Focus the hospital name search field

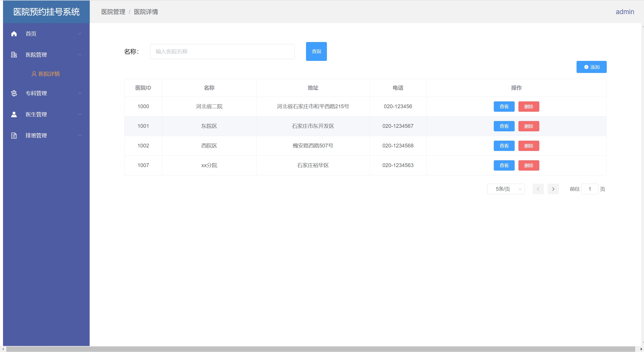pos(222,52)
